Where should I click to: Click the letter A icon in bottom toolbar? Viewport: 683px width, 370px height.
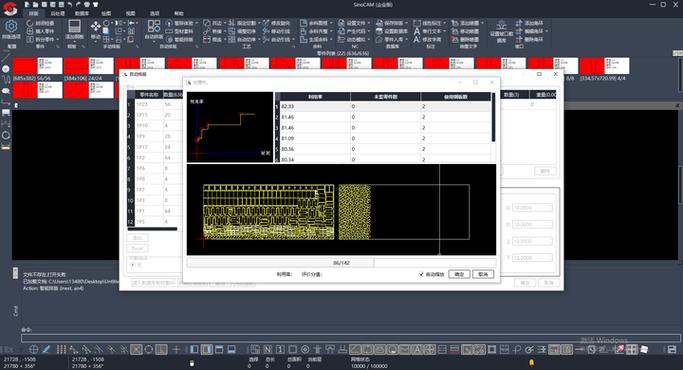click(x=417, y=349)
